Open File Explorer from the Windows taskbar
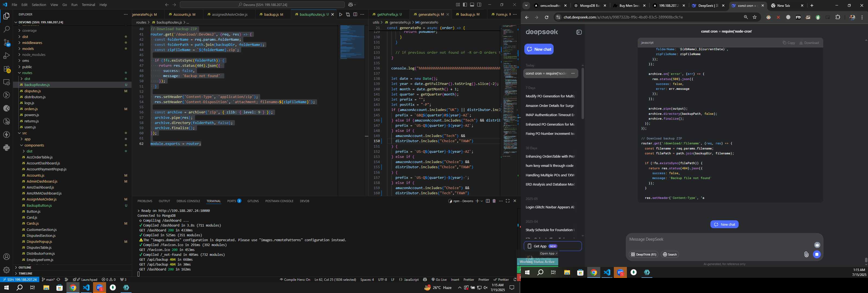The image size is (868, 293). pyautogui.click(x=46, y=288)
